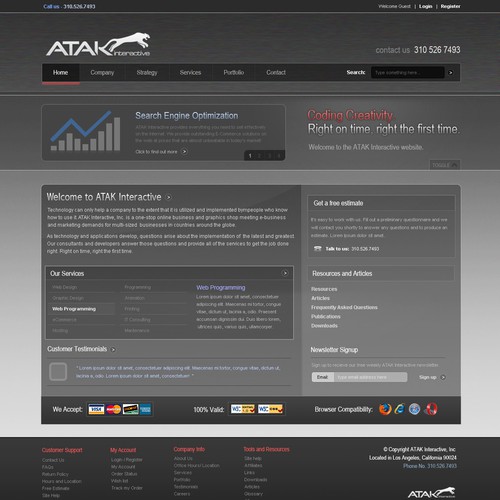This screenshot has width=500, height=500.
Task: Open the Strategy nav tab
Action: 147,72
